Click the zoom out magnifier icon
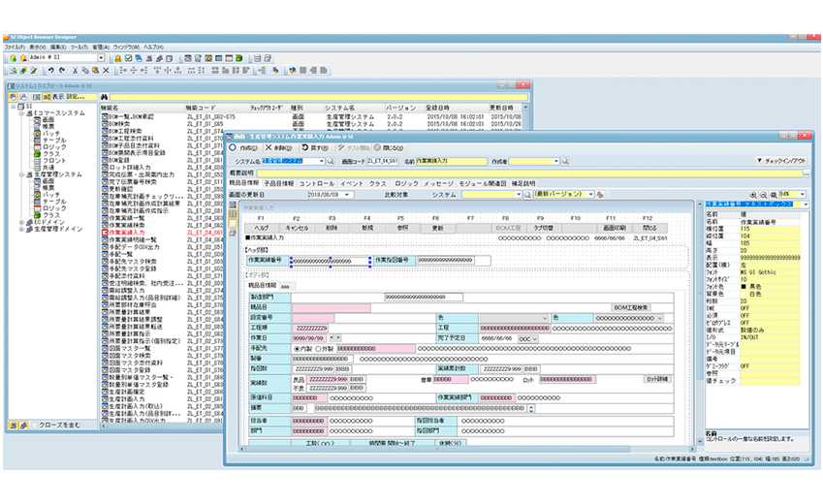 pos(763,195)
